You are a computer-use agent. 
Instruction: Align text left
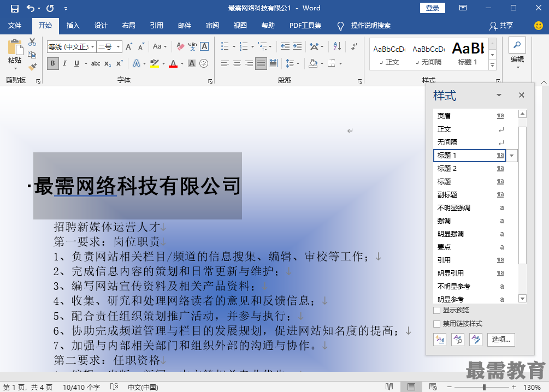click(225, 63)
